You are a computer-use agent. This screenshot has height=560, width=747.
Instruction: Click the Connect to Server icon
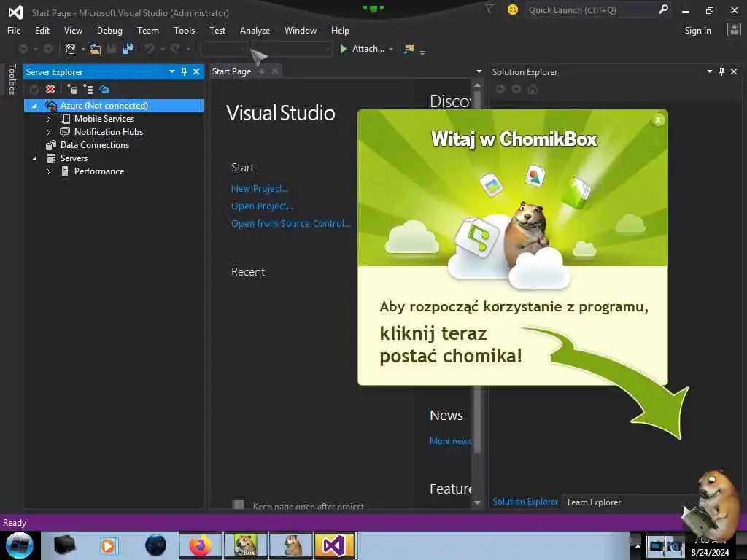pyautogui.click(x=88, y=89)
